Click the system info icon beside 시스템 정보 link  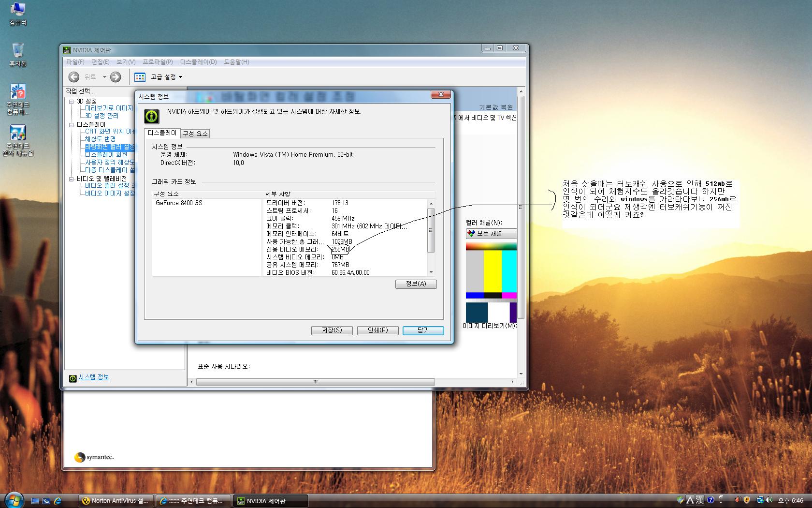tap(72, 378)
